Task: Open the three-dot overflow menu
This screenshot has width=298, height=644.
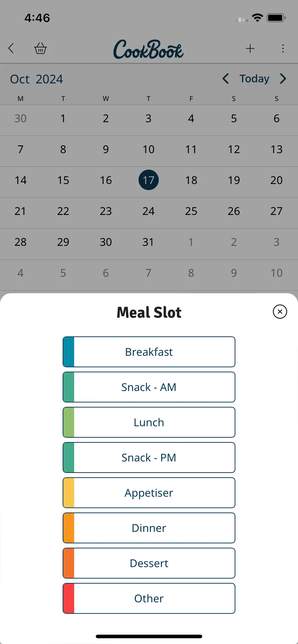Action: [x=283, y=49]
